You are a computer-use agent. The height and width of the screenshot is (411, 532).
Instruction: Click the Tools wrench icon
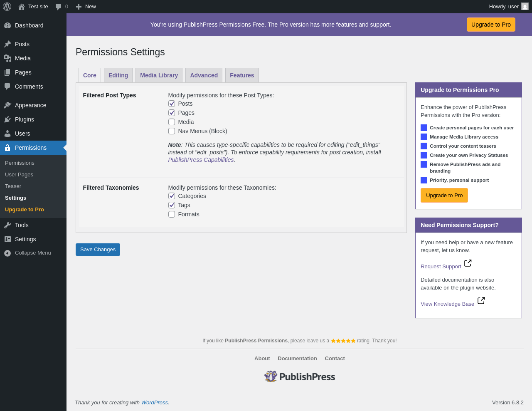pos(7,225)
